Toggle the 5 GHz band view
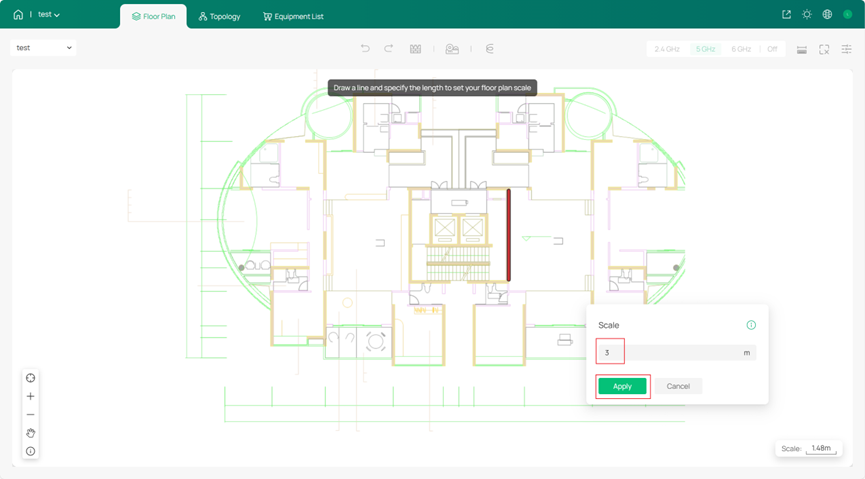This screenshot has height=479, width=865. click(x=706, y=49)
